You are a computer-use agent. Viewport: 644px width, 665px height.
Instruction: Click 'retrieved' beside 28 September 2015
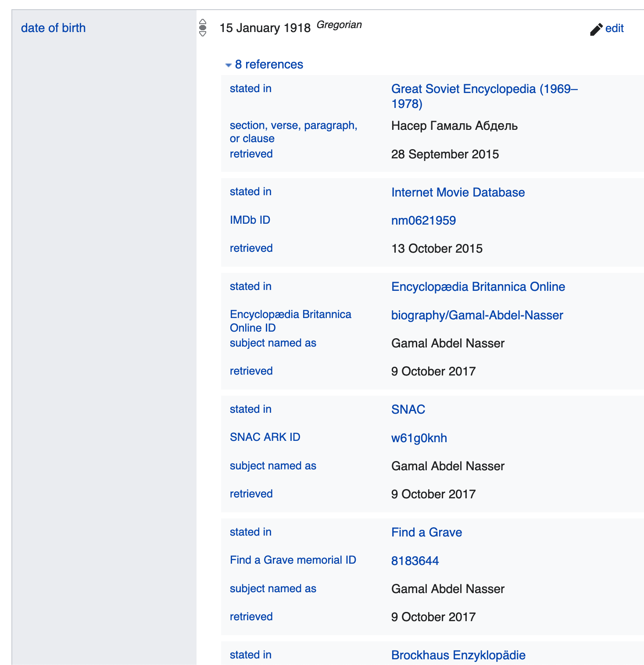(251, 154)
